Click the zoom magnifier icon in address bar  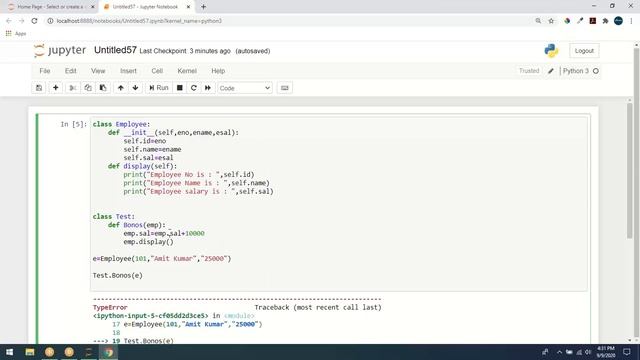(538, 21)
